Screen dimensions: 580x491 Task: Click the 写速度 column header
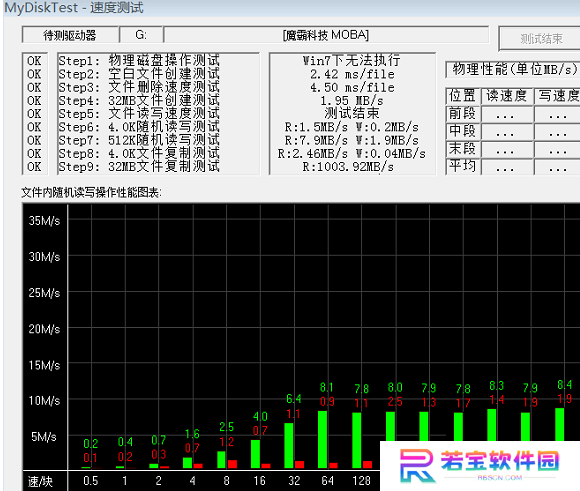(x=558, y=96)
